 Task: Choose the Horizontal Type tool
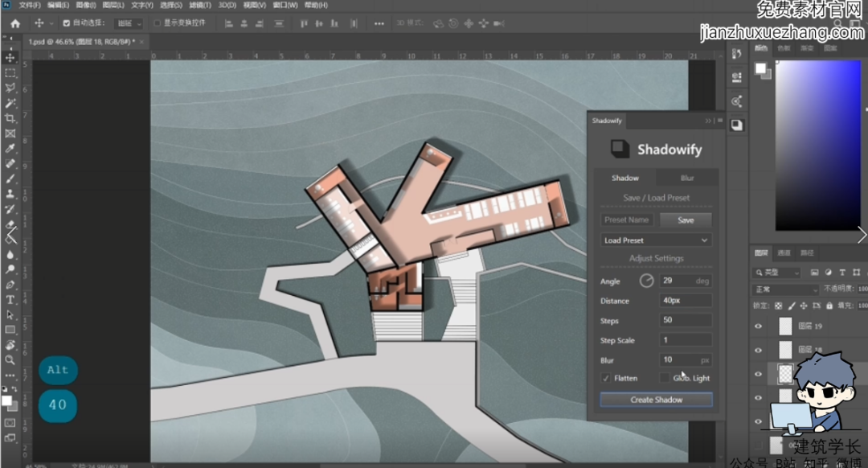point(10,300)
